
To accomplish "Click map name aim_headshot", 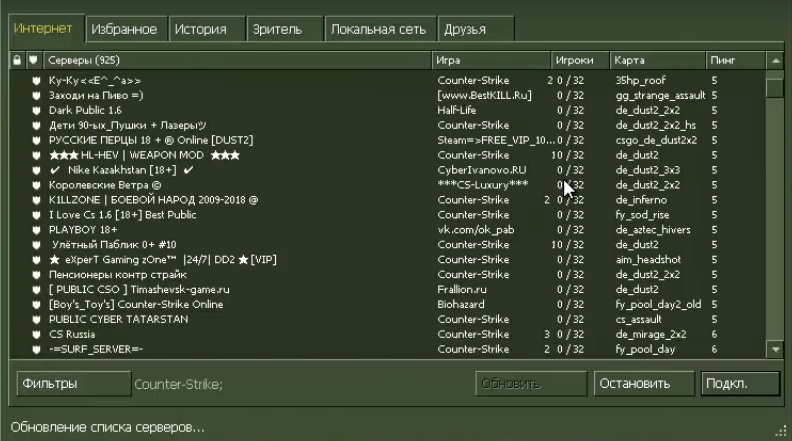I will pos(648,260).
